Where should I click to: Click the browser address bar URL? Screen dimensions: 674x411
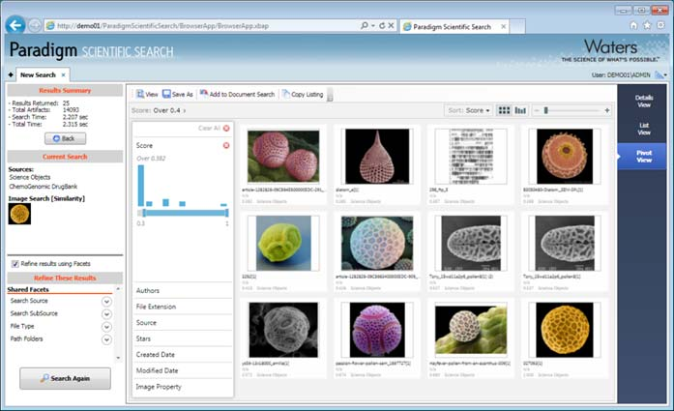[163, 26]
